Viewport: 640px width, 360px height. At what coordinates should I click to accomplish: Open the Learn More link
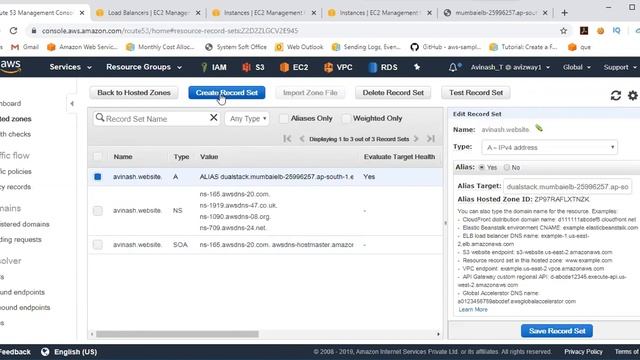(473, 309)
